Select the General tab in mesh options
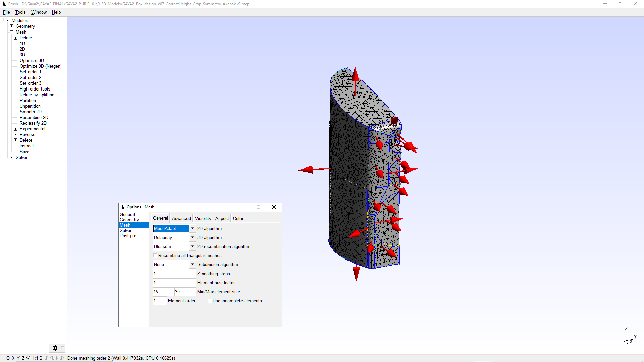Screen dimensions: 644x362 (160, 218)
